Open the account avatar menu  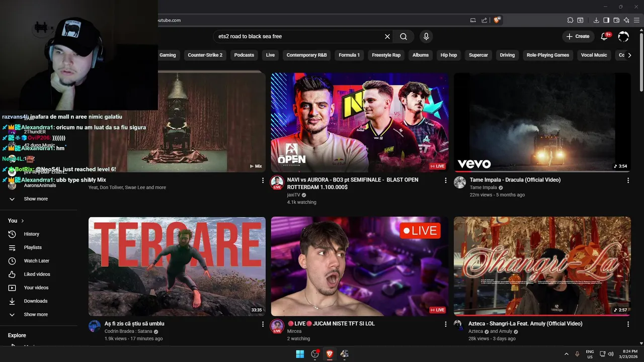623,36
